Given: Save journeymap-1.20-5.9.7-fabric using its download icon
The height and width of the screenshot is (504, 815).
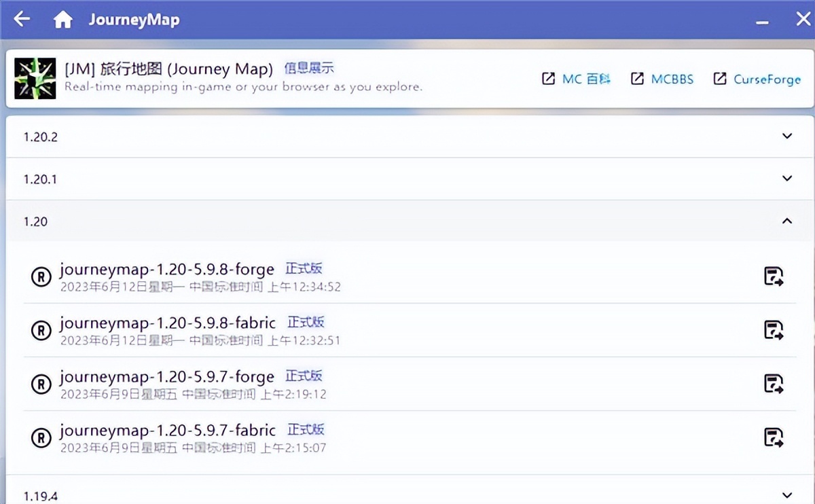Looking at the screenshot, I should [x=774, y=437].
